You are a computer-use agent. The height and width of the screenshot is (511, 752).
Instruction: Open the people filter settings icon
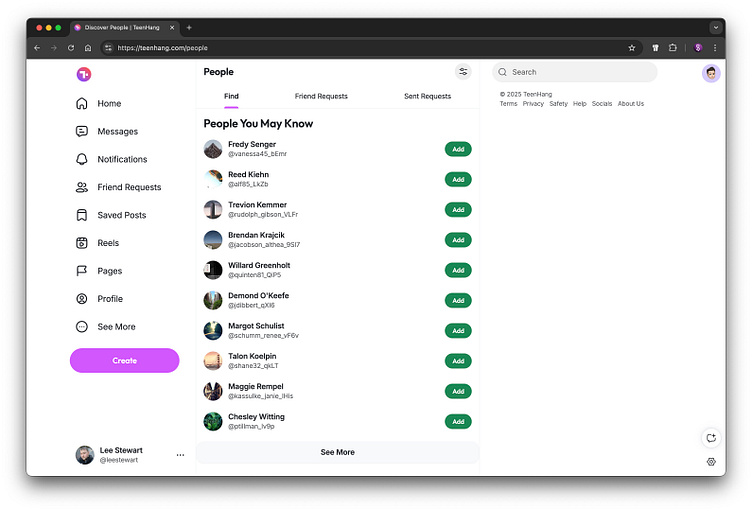click(463, 72)
